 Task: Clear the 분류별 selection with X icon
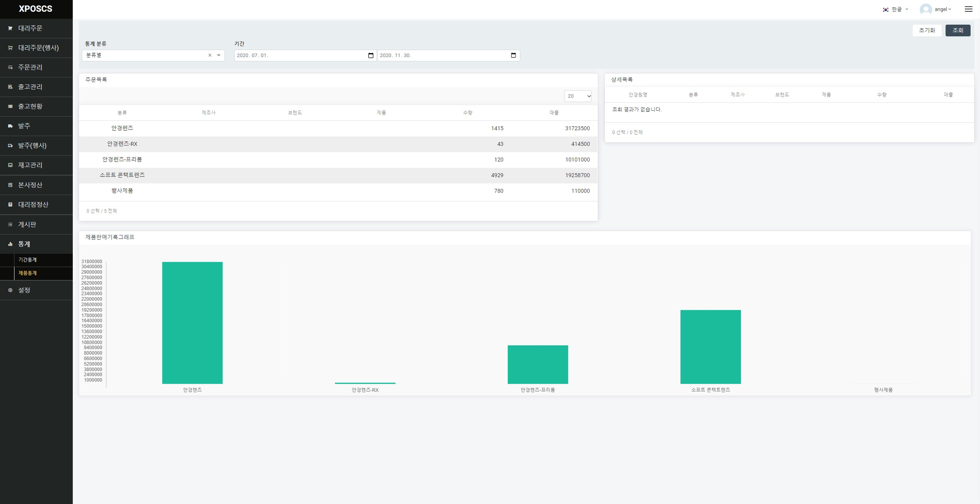pos(210,56)
